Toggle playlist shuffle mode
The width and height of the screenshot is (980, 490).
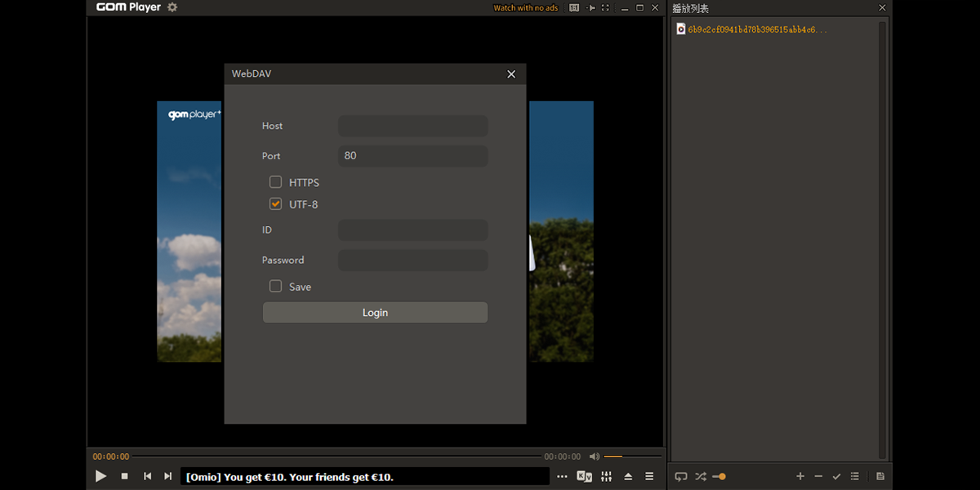tap(701, 476)
